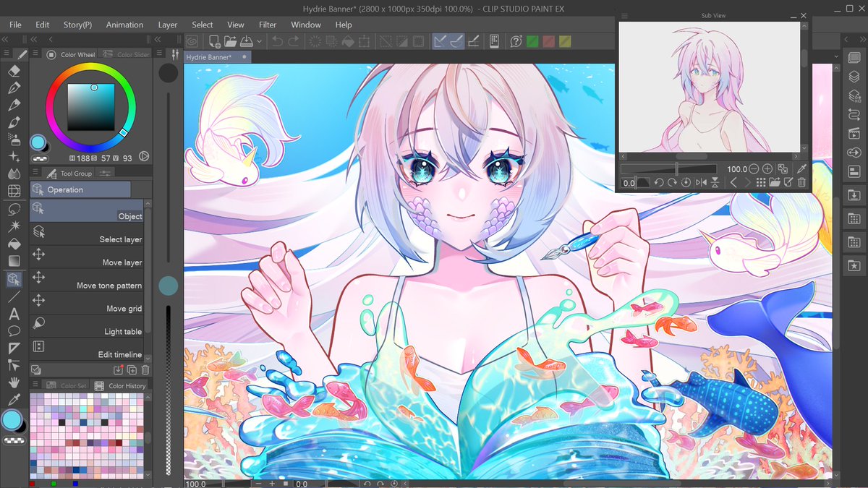Select the Hand move tool
Screen dimensions: 868x488
(x=14, y=382)
